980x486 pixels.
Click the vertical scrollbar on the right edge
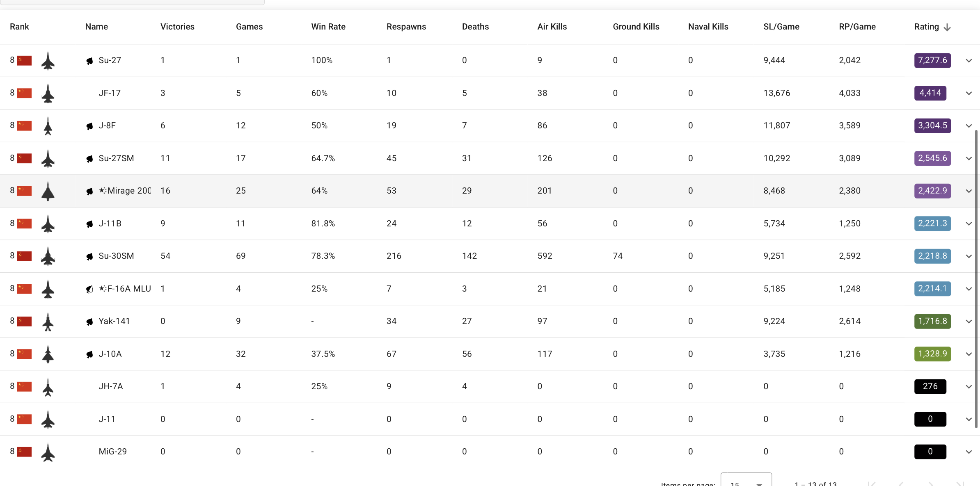click(x=976, y=279)
